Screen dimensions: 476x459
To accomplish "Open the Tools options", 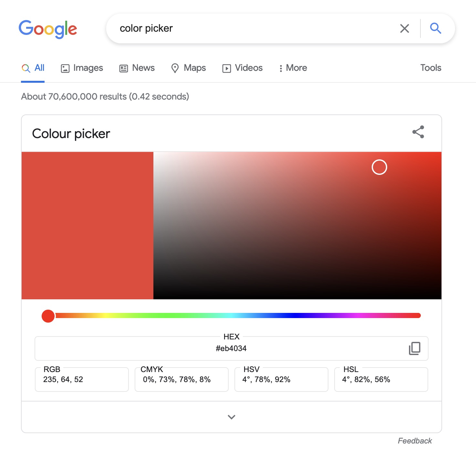I will [x=430, y=68].
